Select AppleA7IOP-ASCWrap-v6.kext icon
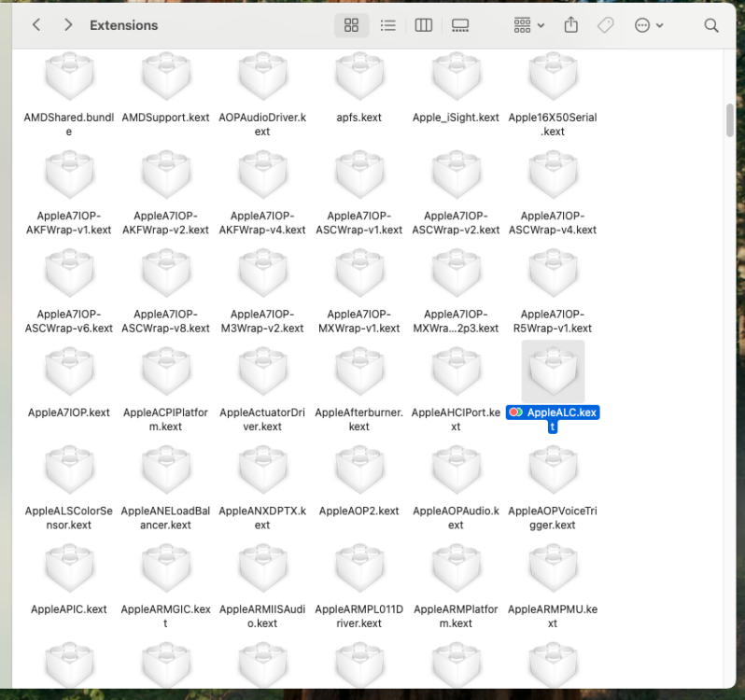 (69, 273)
